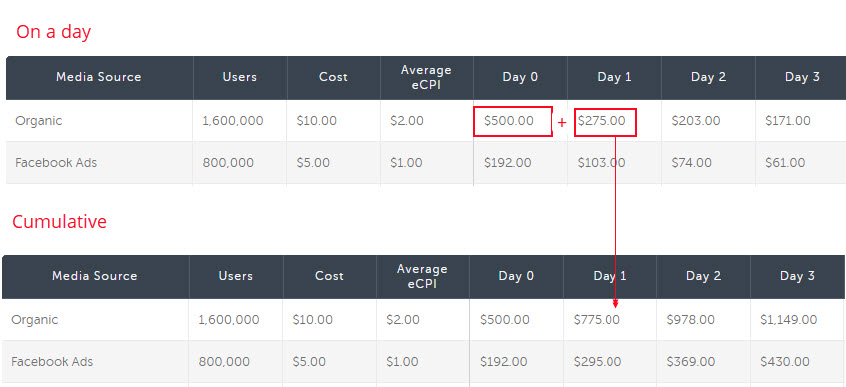This screenshot has width=846, height=387.
Task: Click Day 2 header in On a day table
Action: coord(708,77)
